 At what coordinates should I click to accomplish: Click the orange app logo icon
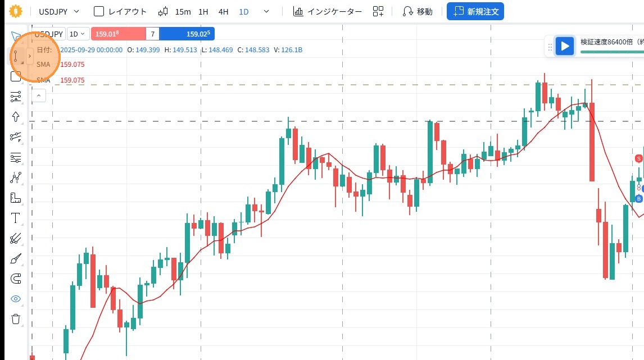[x=16, y=11]
